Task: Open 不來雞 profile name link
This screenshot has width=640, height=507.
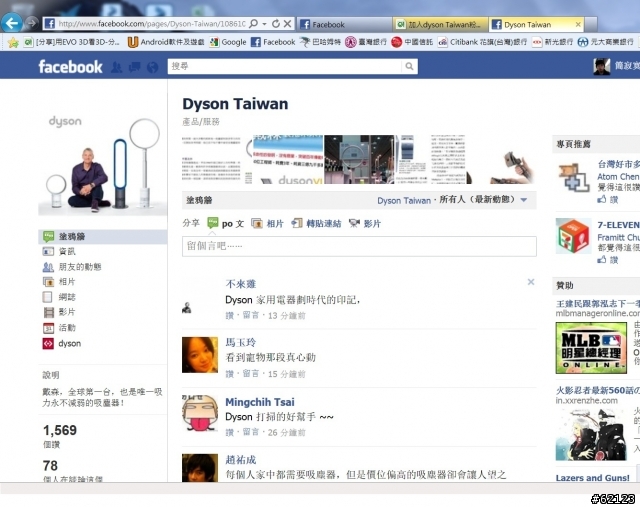Action: (x=241, y=284)
